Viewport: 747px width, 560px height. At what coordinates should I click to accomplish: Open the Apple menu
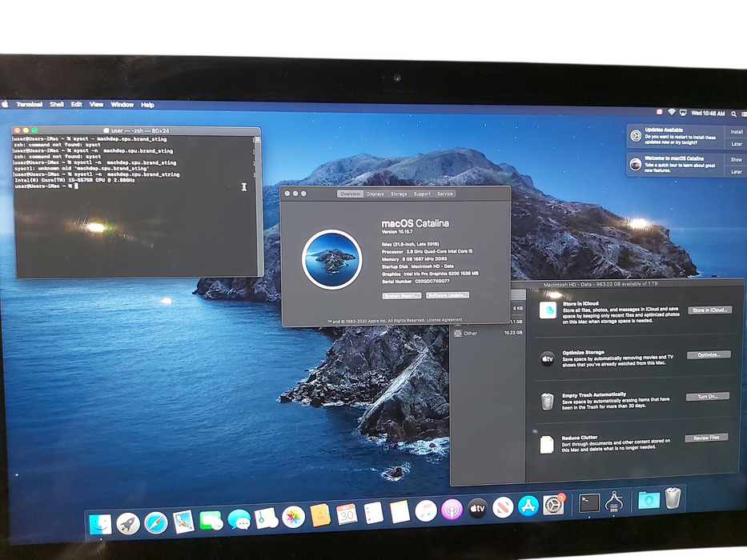(6, 104)
